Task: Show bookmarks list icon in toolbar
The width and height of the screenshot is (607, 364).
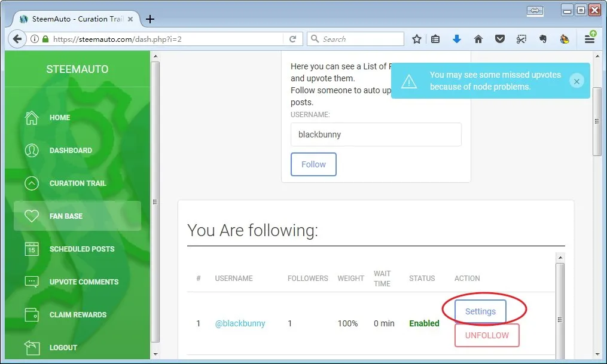Action: point(435,39)
